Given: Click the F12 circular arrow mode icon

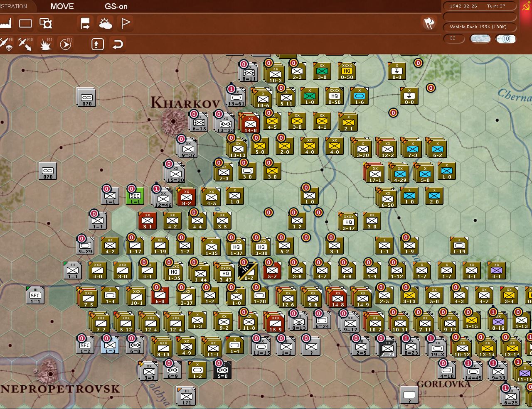Looking at the screenshot, I should click(x=66, y=44).
